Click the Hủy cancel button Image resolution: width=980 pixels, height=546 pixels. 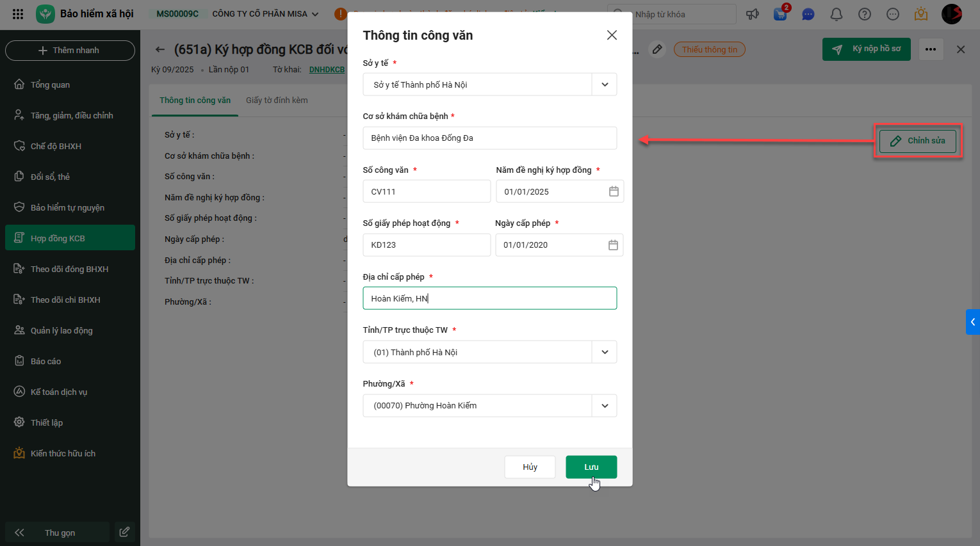pos(530,467)
